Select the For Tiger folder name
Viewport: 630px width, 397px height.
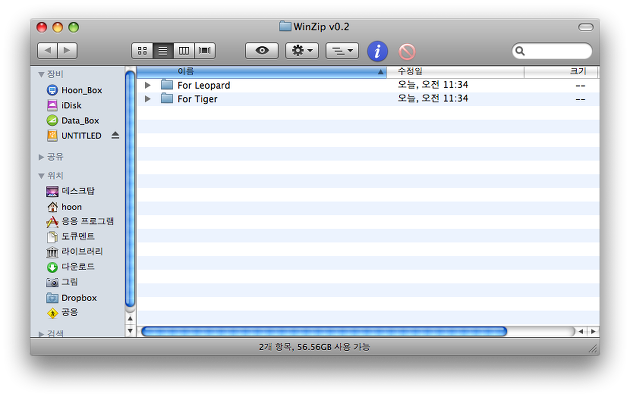[197, 99]
